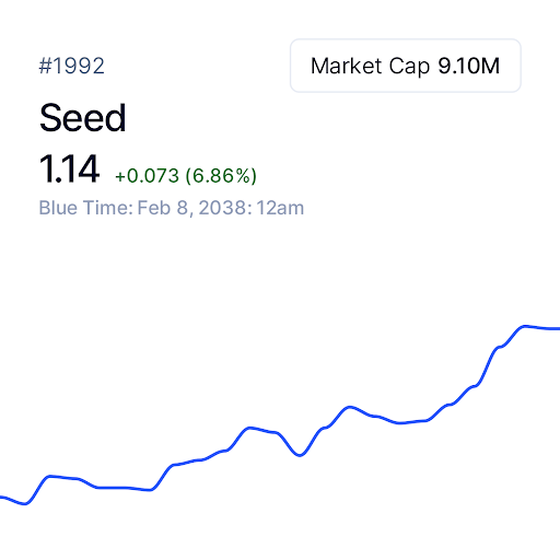Click the peak just before the sharp dip
The image size is (560, 560).
click(x=250, y=428)
